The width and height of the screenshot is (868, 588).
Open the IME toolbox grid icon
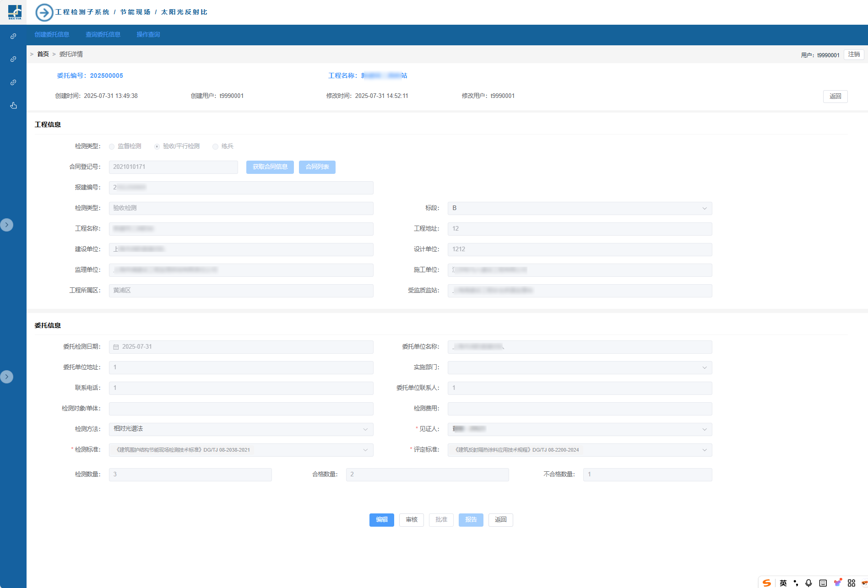click(x=851, y=583)
